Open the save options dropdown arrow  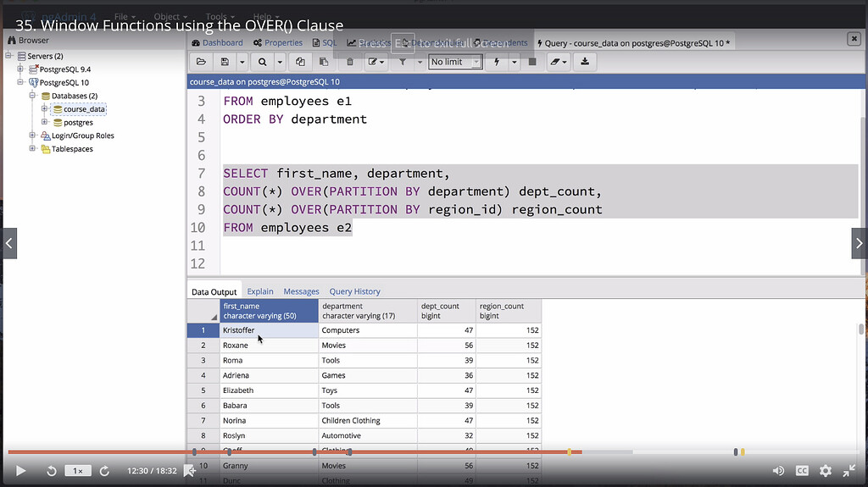point(242,62)
